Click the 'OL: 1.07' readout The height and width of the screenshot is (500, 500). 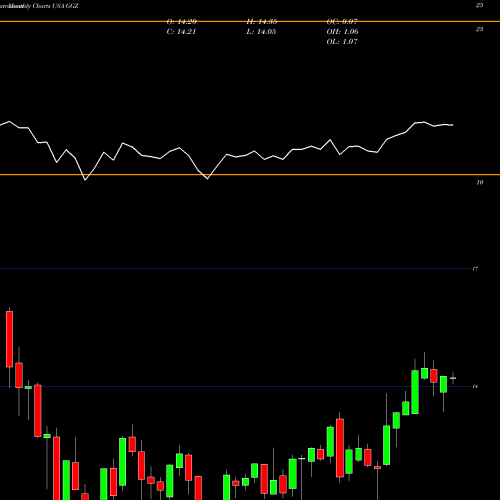pyautogui.click(x=342, y=42)
